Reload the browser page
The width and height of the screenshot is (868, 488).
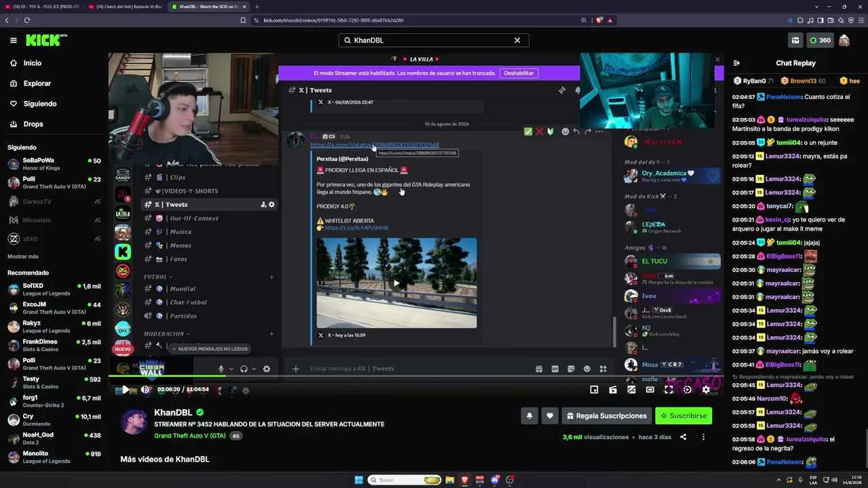click(27, 20)
